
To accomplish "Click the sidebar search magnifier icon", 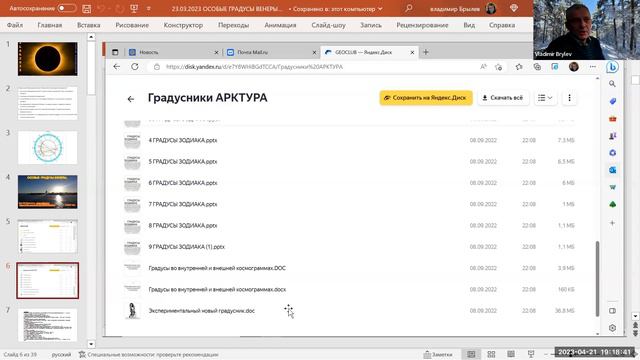I will pos(612,84).
